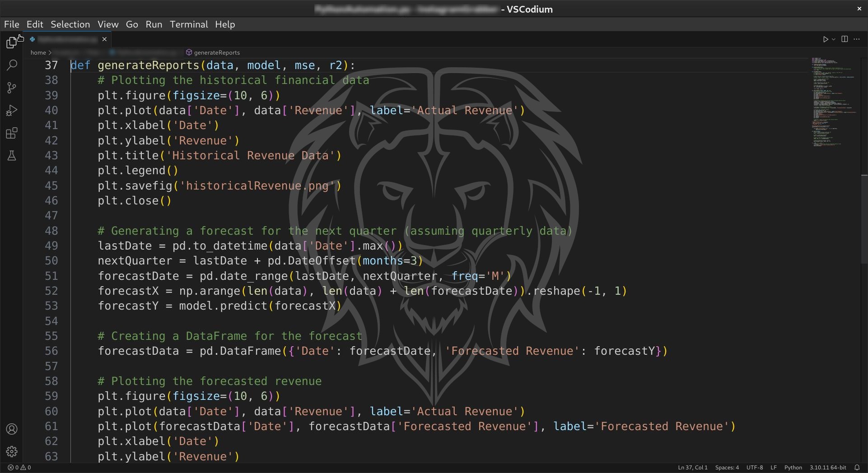Screen dimensions: 868x473
Task: Expand the run options dropdown arrow
Action: pyautogui.click(x=834, y=39)
